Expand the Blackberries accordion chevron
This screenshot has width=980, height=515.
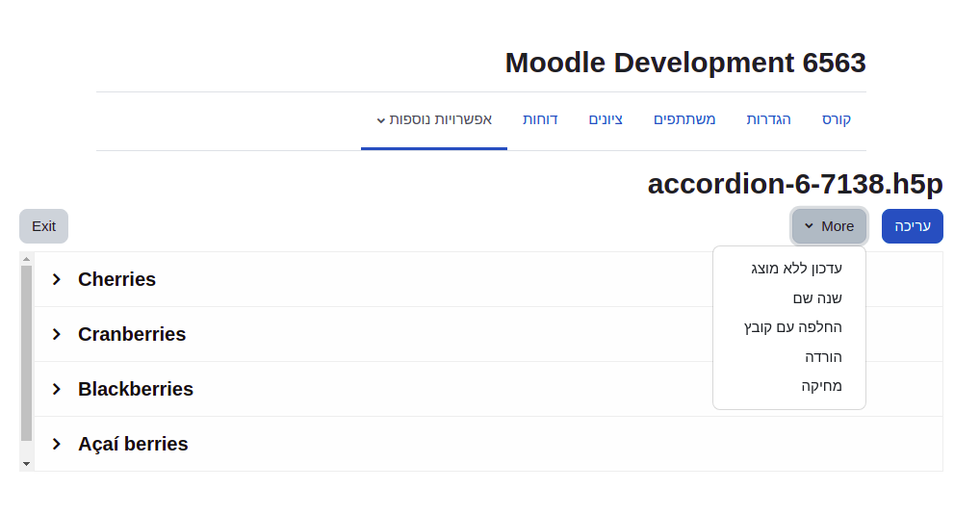click(56, 389)
